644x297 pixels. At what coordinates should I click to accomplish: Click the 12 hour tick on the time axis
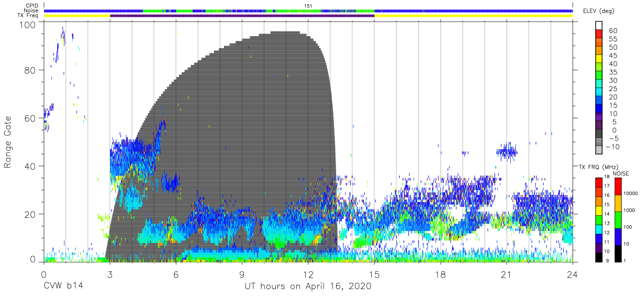click(x=308, y=275)
